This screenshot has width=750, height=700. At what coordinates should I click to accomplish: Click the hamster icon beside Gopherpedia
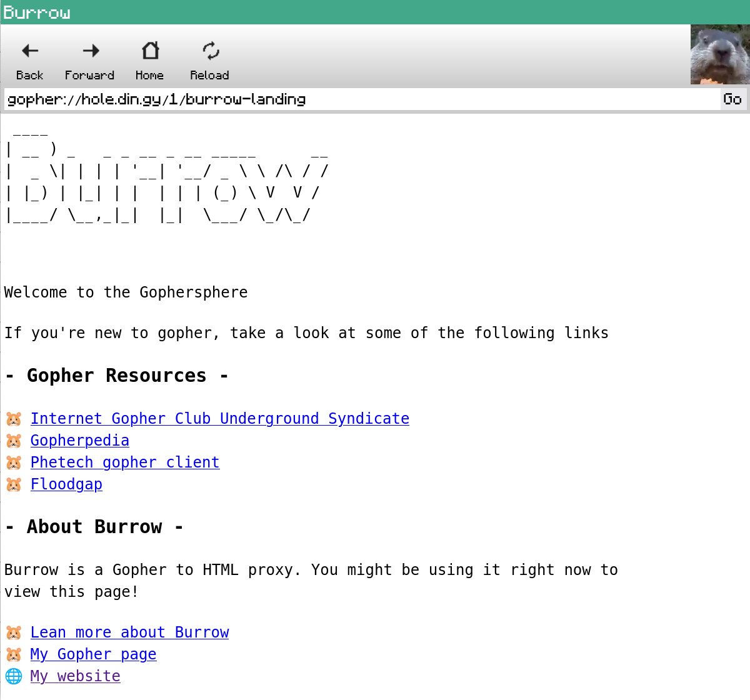pyautogui.click(x=14, y=441)
